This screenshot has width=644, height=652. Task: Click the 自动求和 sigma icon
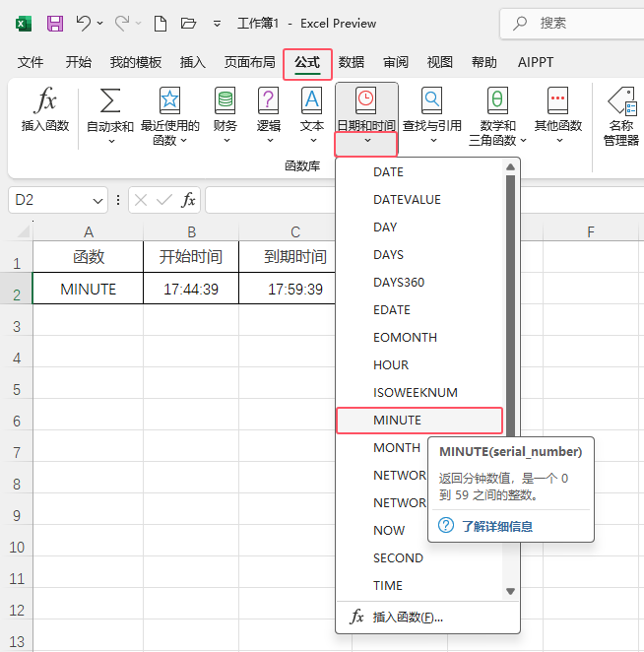(x=110, y=100)
